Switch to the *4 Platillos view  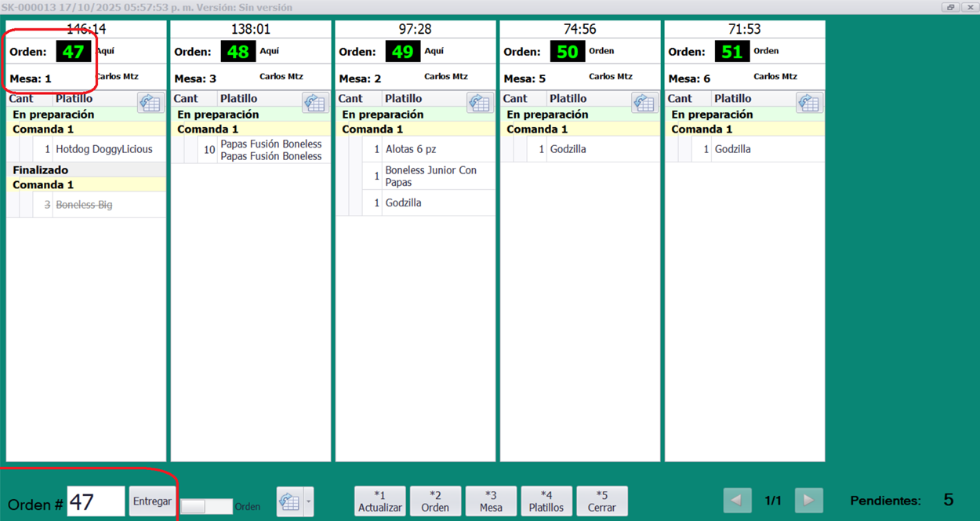[x=546, y=501]
